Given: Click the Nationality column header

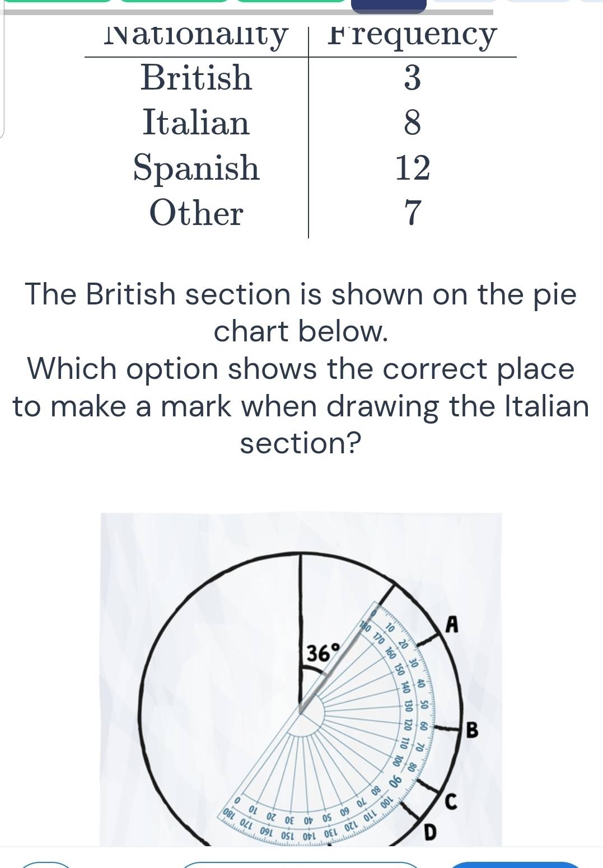Looking at the screenshot, I should click(x=196, y=35).
